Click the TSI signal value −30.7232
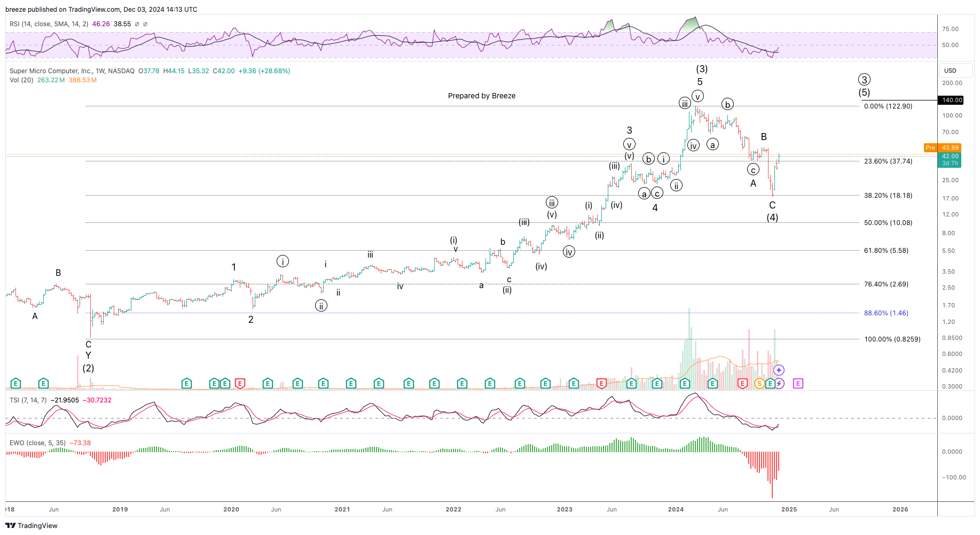Image resolution: width=980 pixels, height=535 pixels. pyautogui.click(x=97, y=400)
